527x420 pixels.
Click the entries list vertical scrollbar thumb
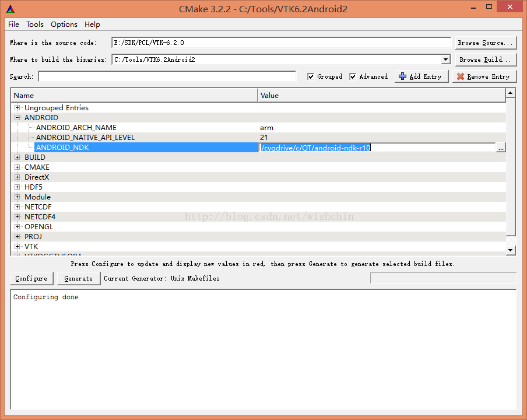coord(511,166)
